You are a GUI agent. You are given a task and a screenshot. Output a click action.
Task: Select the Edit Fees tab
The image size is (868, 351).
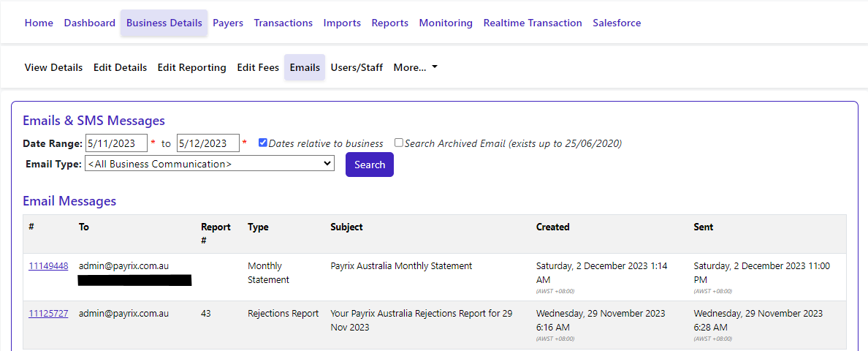point(258,67)
